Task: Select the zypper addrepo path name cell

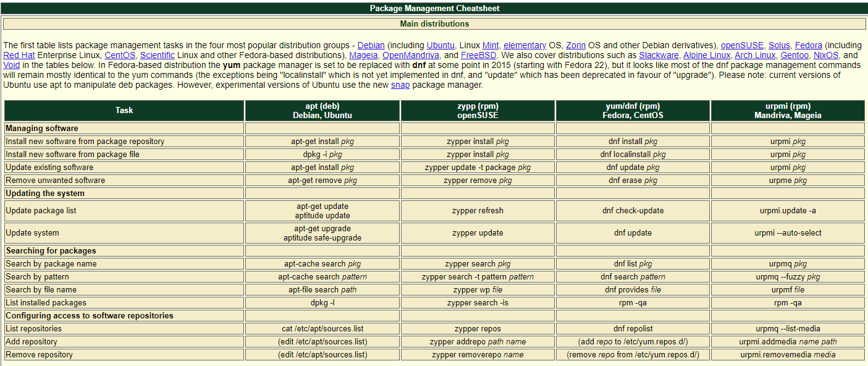Action: point(478,342)
